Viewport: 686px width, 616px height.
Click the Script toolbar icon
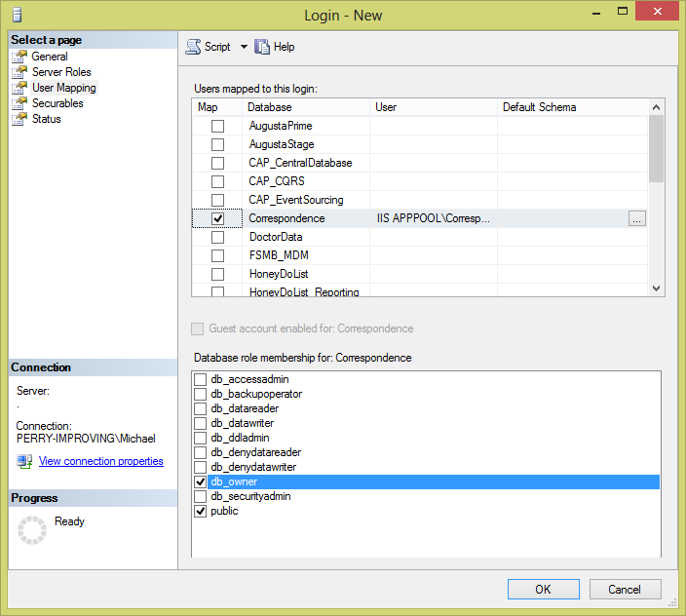(x=193, y=47)
